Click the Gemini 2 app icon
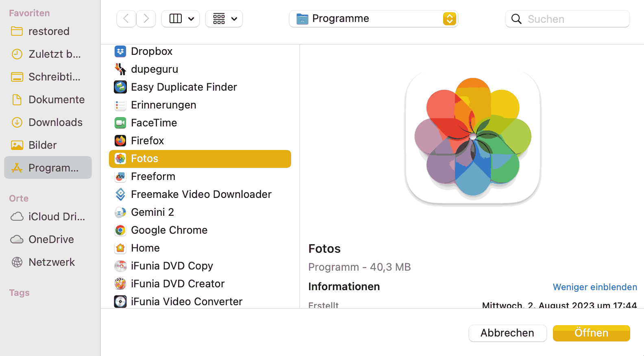Image resolution: width=644 pixels, height=356 pixels. tap(120, 212)
